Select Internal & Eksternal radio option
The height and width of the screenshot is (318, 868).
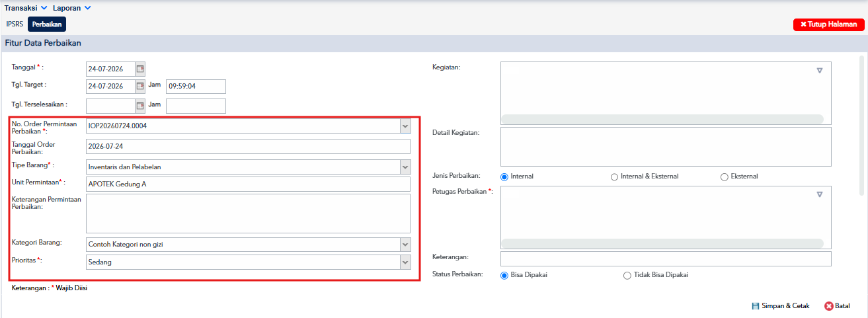(x=614, y=177)
